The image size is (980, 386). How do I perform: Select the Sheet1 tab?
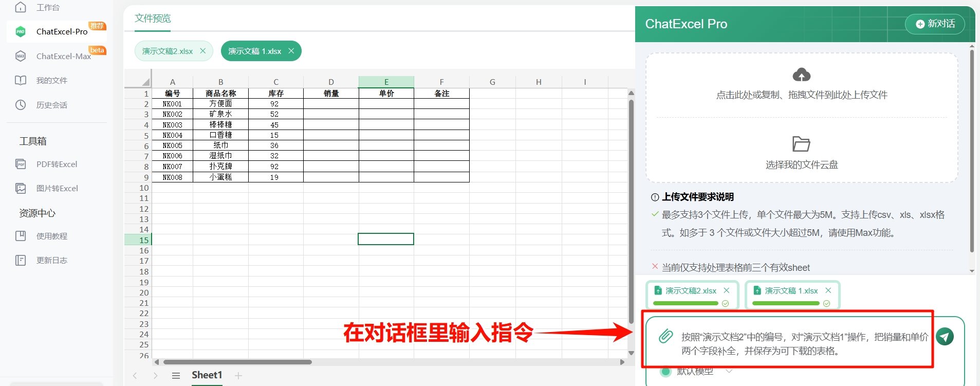coord(207,375)
